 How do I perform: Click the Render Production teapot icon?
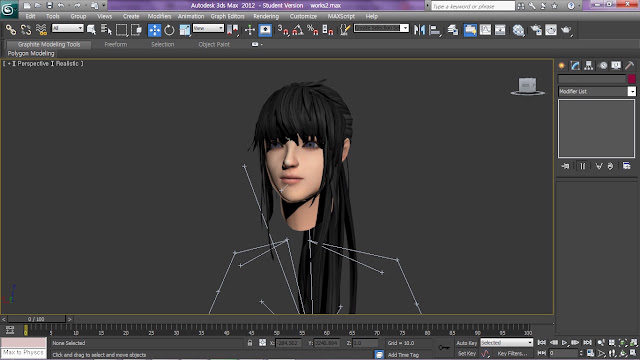(566, 30)
